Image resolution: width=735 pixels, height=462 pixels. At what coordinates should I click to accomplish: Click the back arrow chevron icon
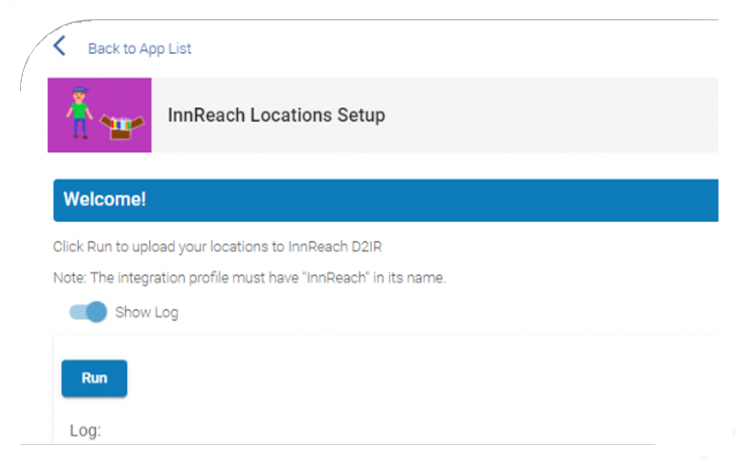tap(60, 46)
